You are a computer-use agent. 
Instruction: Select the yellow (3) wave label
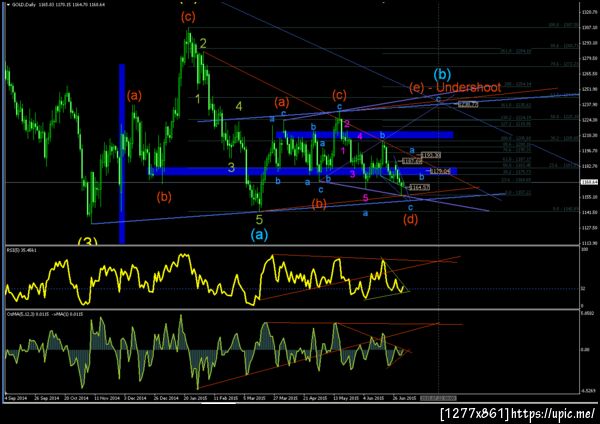(x=87, y=241)
